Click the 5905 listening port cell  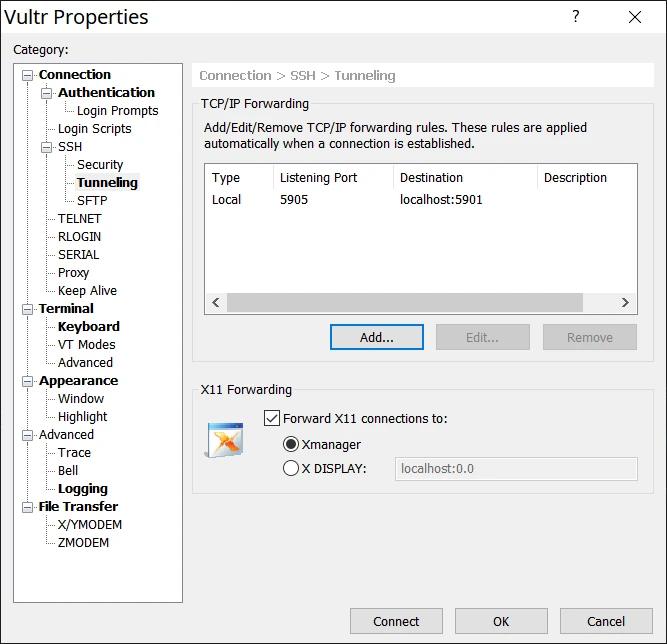pos(294,199)
